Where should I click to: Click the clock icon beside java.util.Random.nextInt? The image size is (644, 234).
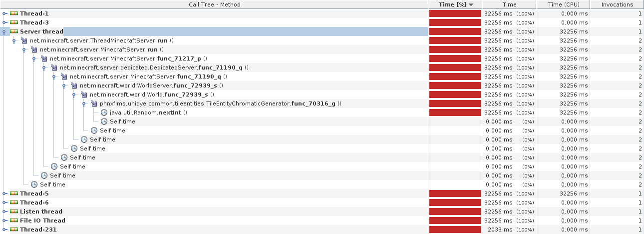[x=104, y=112]
